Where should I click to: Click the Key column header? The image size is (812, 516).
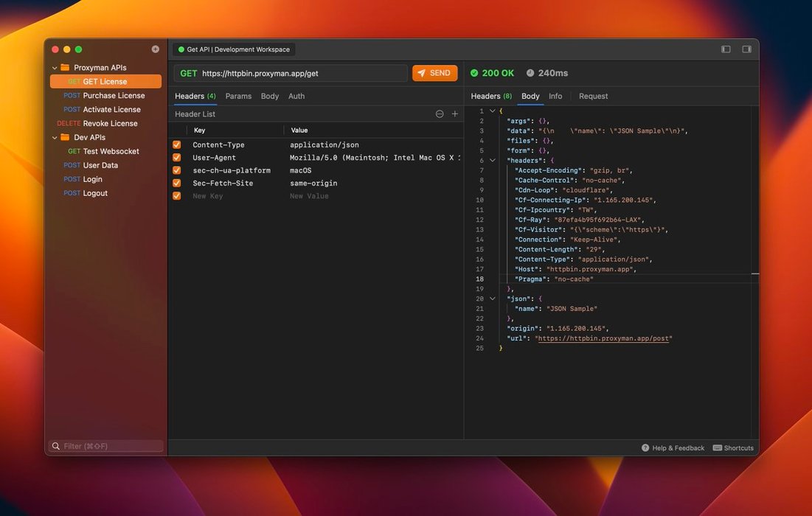199,130
